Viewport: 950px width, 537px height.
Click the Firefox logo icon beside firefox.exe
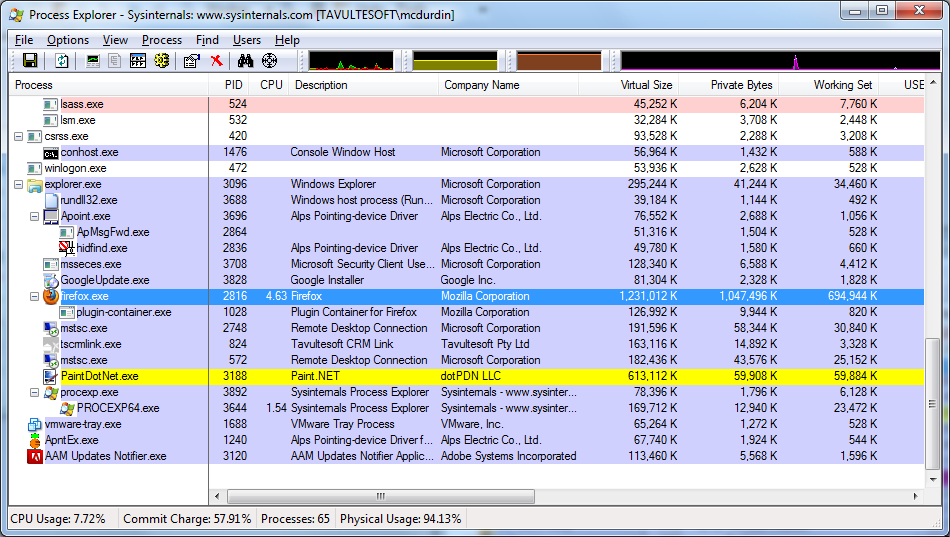51,296
